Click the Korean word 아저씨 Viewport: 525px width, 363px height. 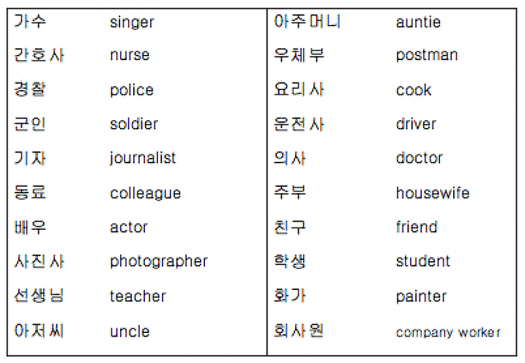click(x=39, y=331)
